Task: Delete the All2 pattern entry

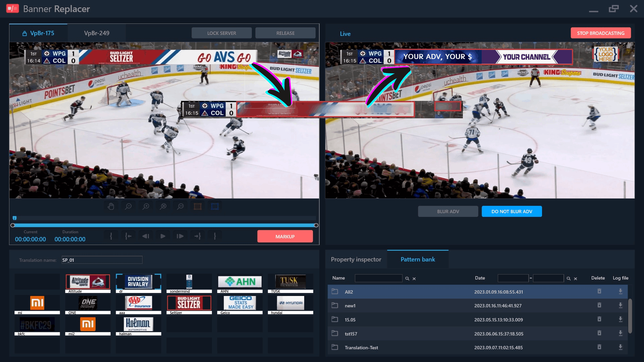Action: pos(599,291)
